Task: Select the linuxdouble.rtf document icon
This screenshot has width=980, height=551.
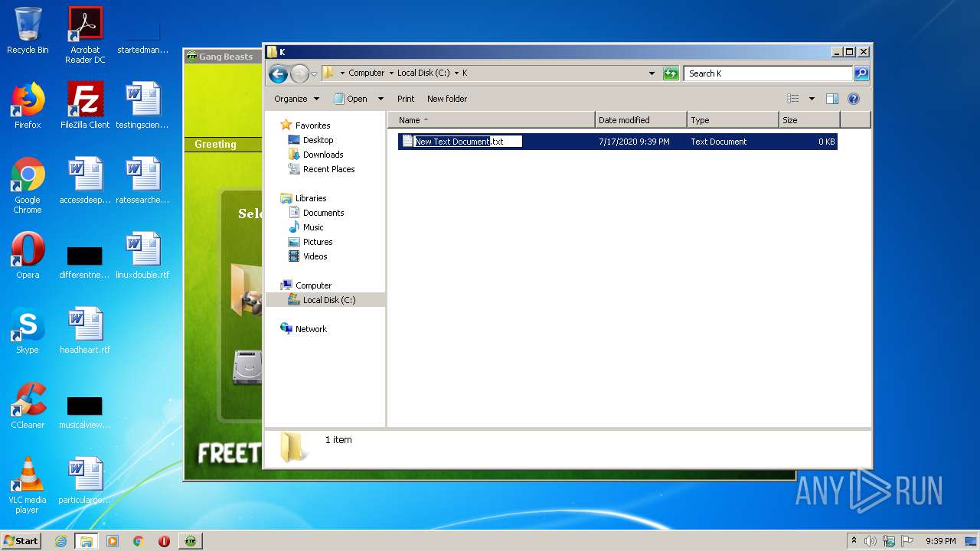Action: [x=142, y=256]
